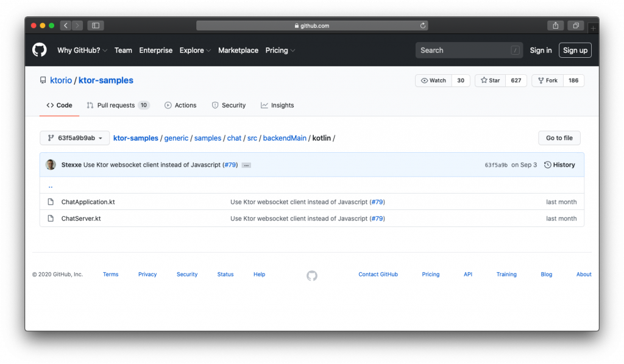Click the footer GitHub mark icon
This screenshot has height=364, width=624.
click(312, 275)
